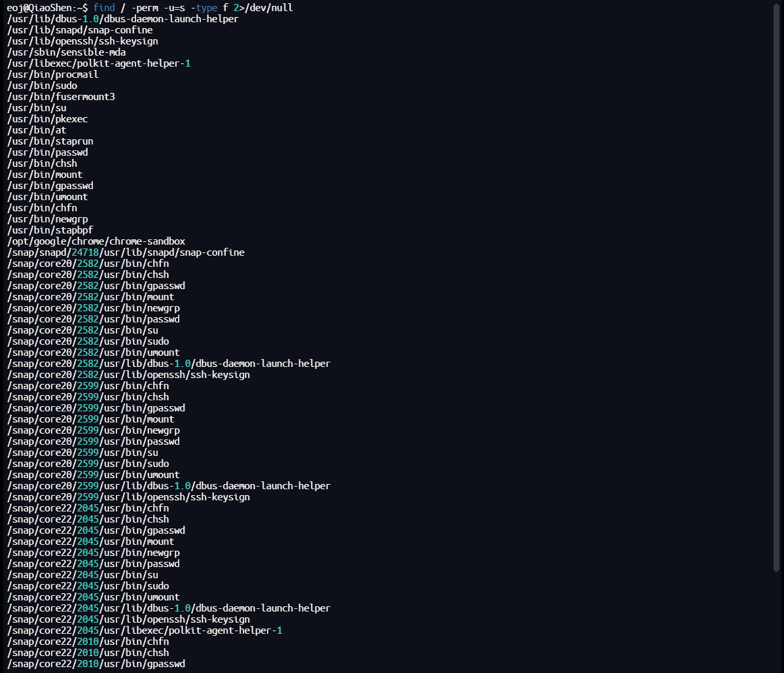The height and width of the screenshot is (673, 784).
Task: Click the /snap/core20/2582/usr/bin/sudo line
Action: tap(88, 341)
